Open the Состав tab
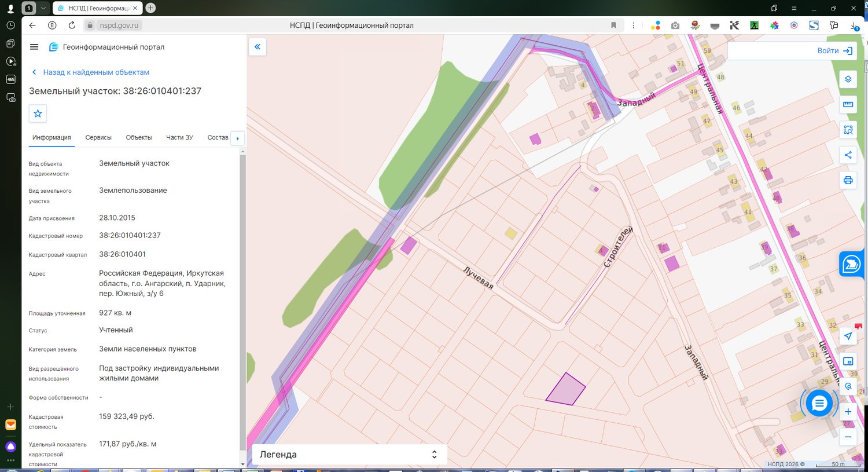The width and height of the screenshot is (868, 472). pyautogui.click(x=218, y=138)
